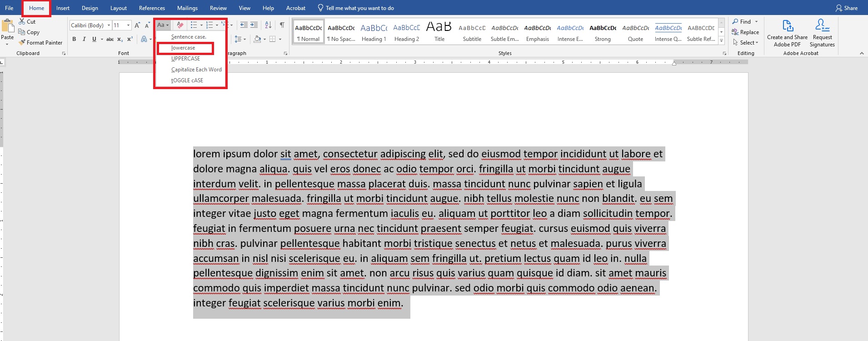Viewport: 868px width, 341px height.
Task: Expand the bullet library arrow
Action: [201, 25]
